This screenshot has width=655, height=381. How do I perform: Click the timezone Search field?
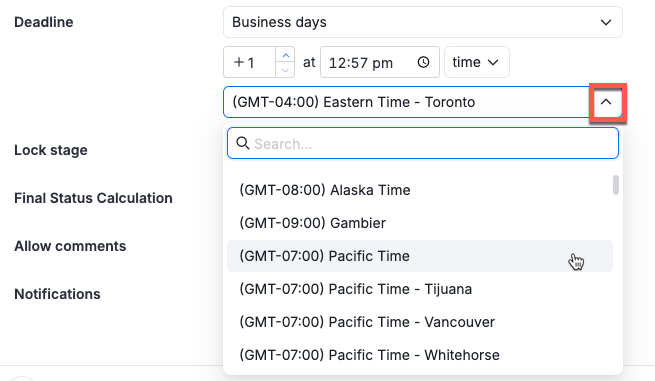tap(423, 143)
